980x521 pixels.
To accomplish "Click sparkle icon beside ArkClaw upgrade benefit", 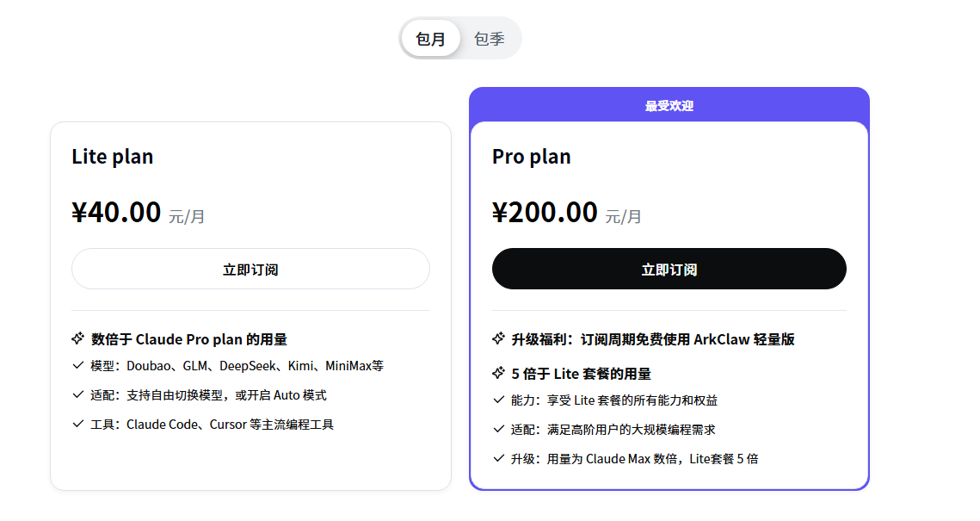I will pos(498,338).
